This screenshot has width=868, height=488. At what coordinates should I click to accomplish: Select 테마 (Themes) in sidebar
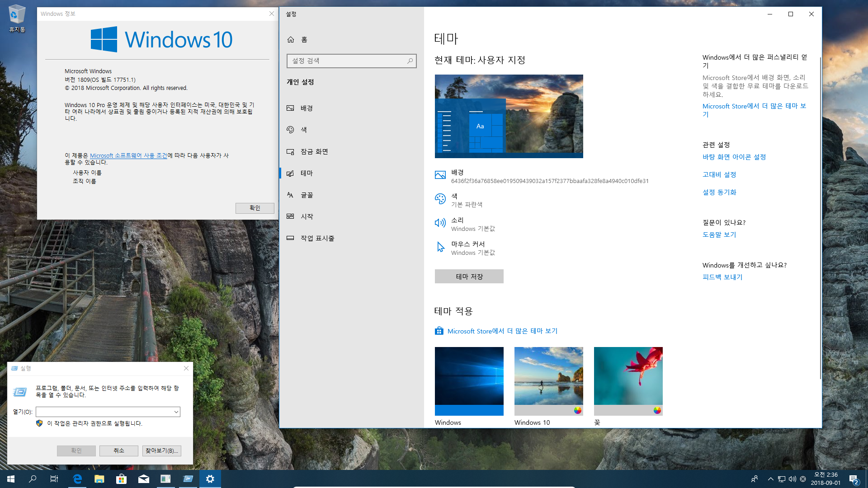(x=352, y=173)
